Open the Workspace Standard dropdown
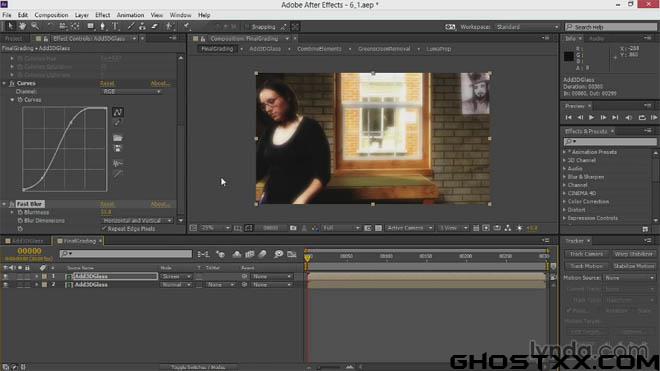 click(527, 27)
